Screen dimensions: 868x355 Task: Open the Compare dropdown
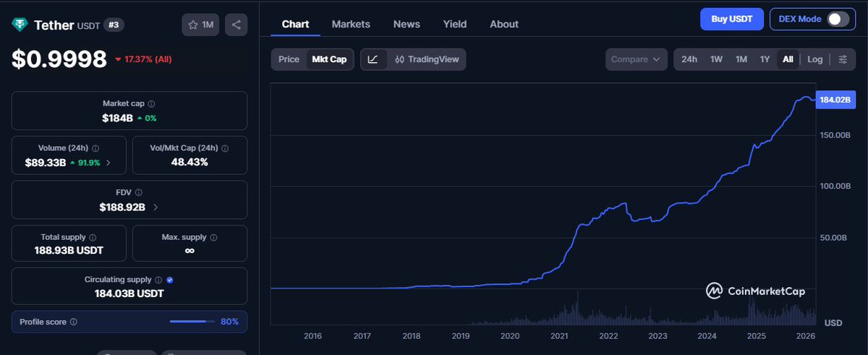(637, 59)
